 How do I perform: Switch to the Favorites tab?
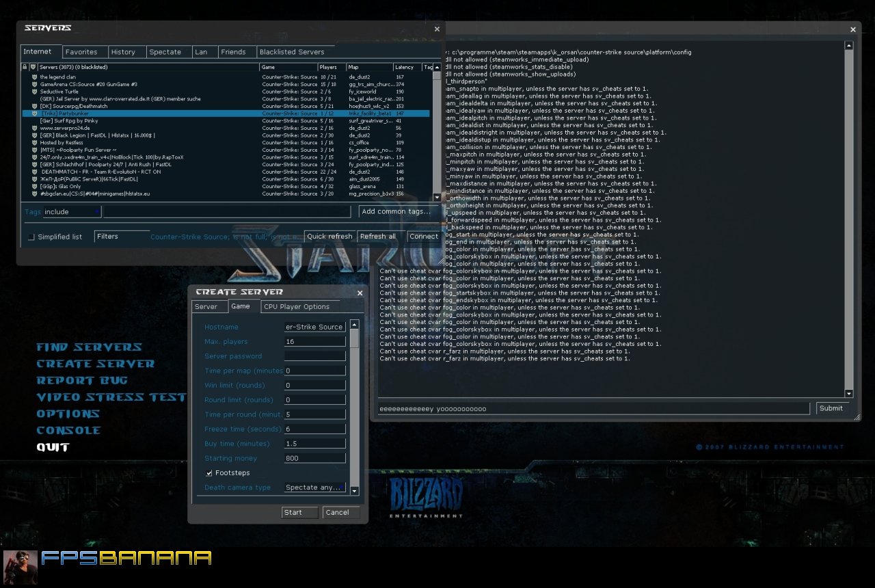pyautogui.click(x=82, y=51)
